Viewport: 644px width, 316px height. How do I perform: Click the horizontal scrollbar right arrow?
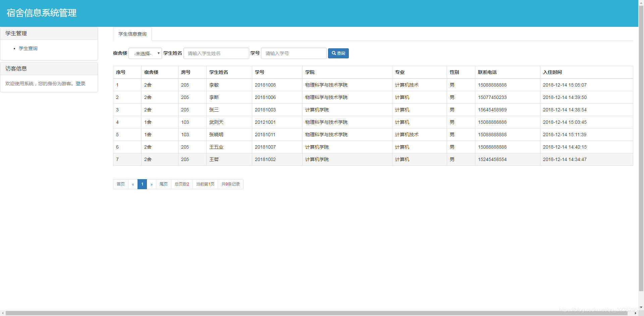point(635,313)
